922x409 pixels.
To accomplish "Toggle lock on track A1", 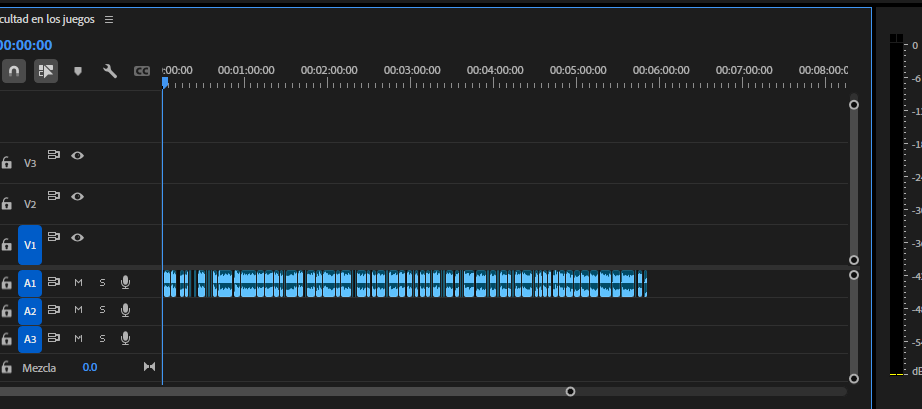I will click(6, 283).
